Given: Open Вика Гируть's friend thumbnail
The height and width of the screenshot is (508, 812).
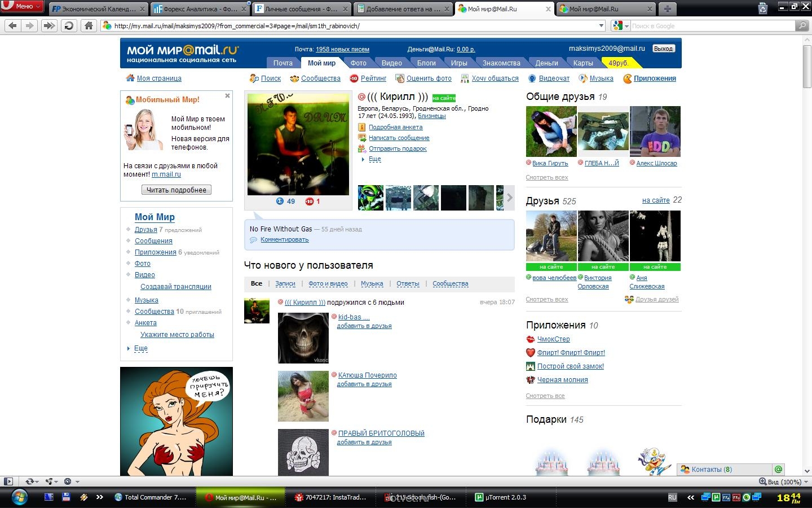Looking at the screenshot, I should [551, 132].
